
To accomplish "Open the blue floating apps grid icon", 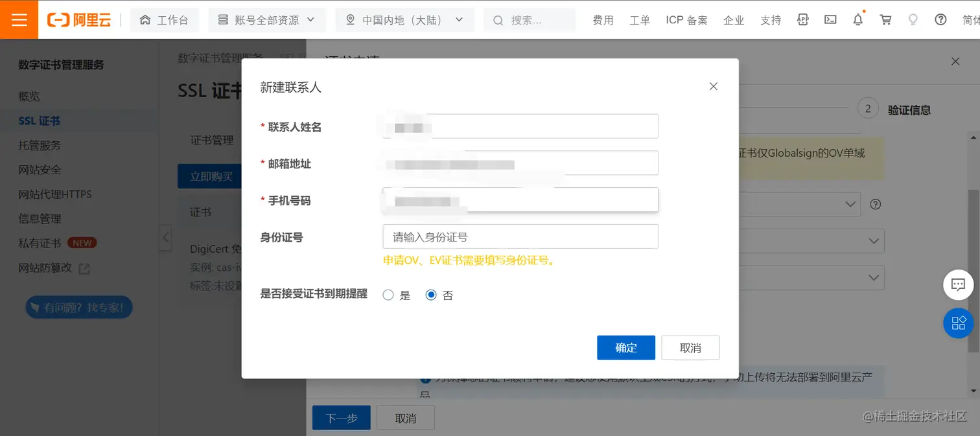I will (x=959, y=323).
